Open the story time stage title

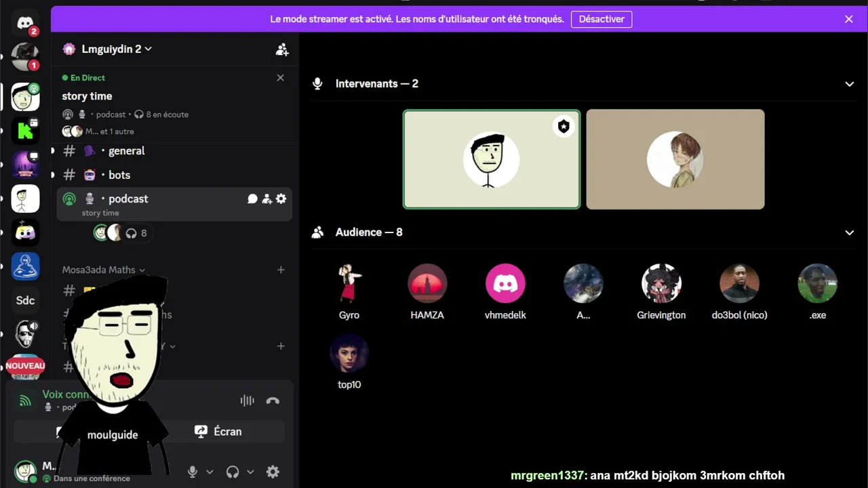pyautogui.click(x=87, y=96)
